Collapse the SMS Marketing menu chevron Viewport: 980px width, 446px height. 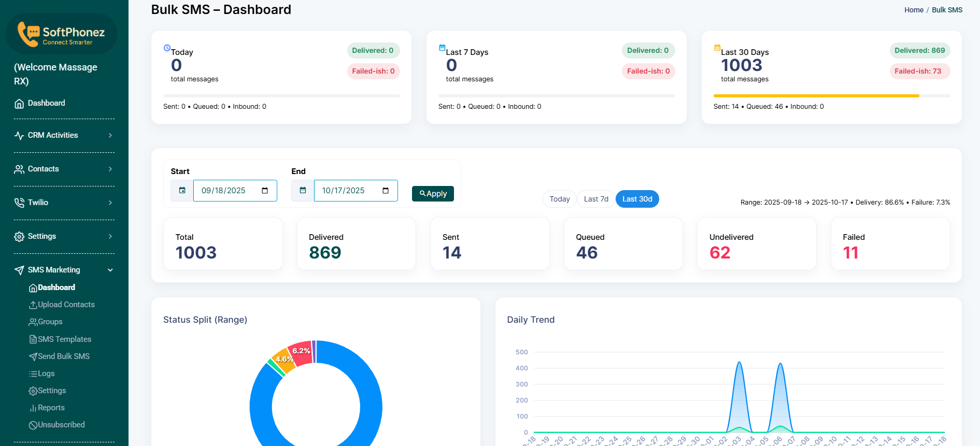click(110, 270)
